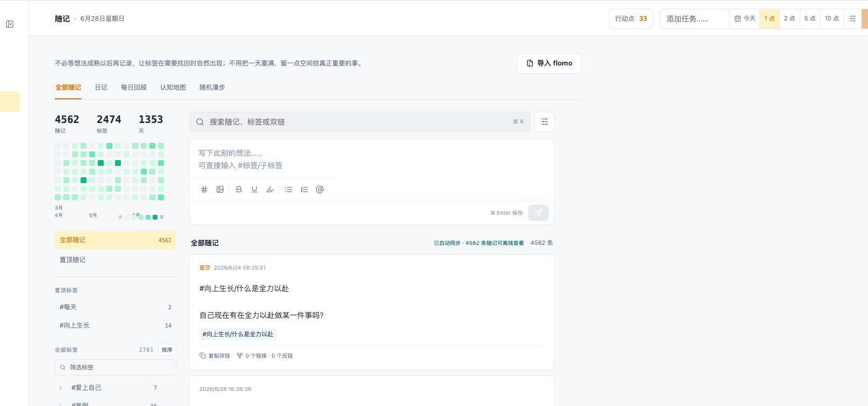Switch to the 全部随记 tab

[68, 88]
